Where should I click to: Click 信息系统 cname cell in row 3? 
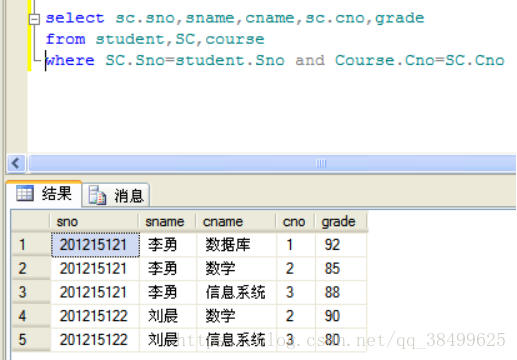click(237, 292)
